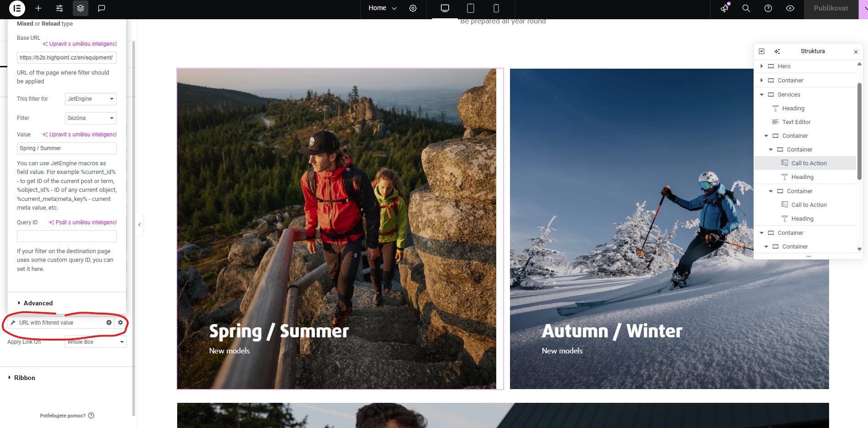Open the This filter for JetEngine dropdown
The width and height of the screenshot is (868, 428).
tap(91, 99)
